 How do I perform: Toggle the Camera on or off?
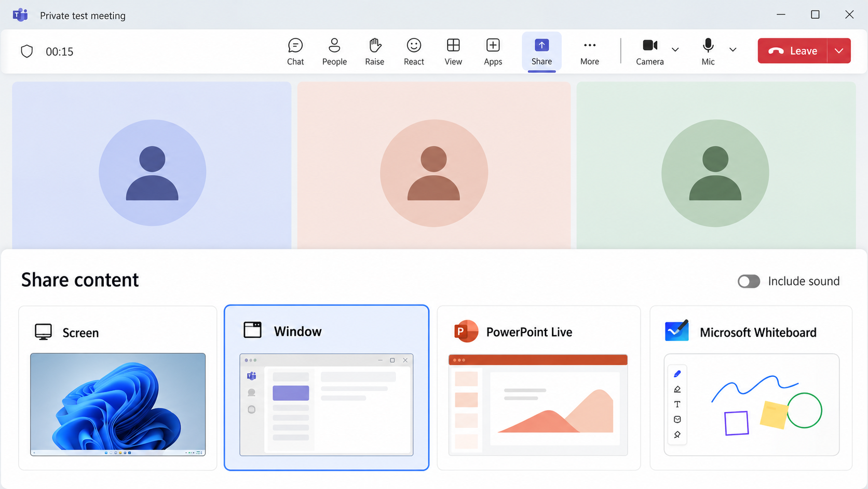pyautogui.click(x=650, y=51)
